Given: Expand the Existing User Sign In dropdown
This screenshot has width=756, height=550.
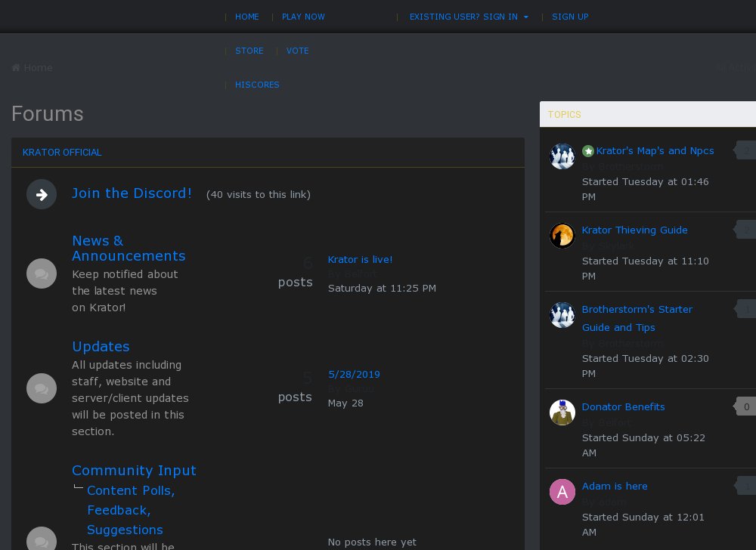Looking at the screenshot, I should 469,17.
